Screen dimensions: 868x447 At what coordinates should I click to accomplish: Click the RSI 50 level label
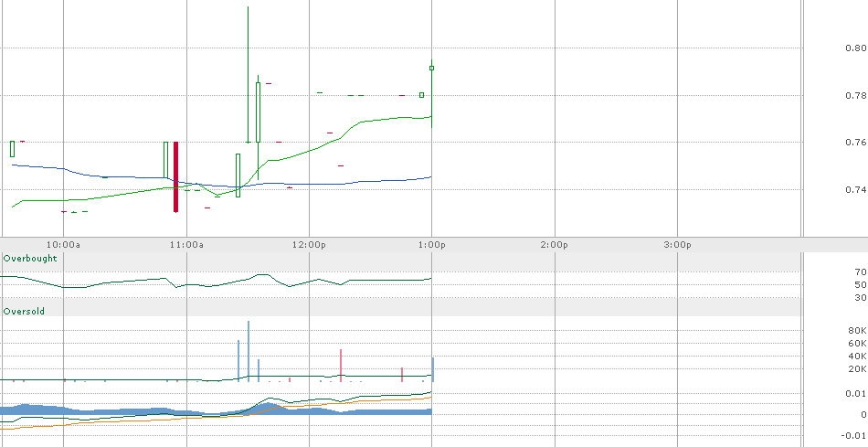tap(861, 284)
